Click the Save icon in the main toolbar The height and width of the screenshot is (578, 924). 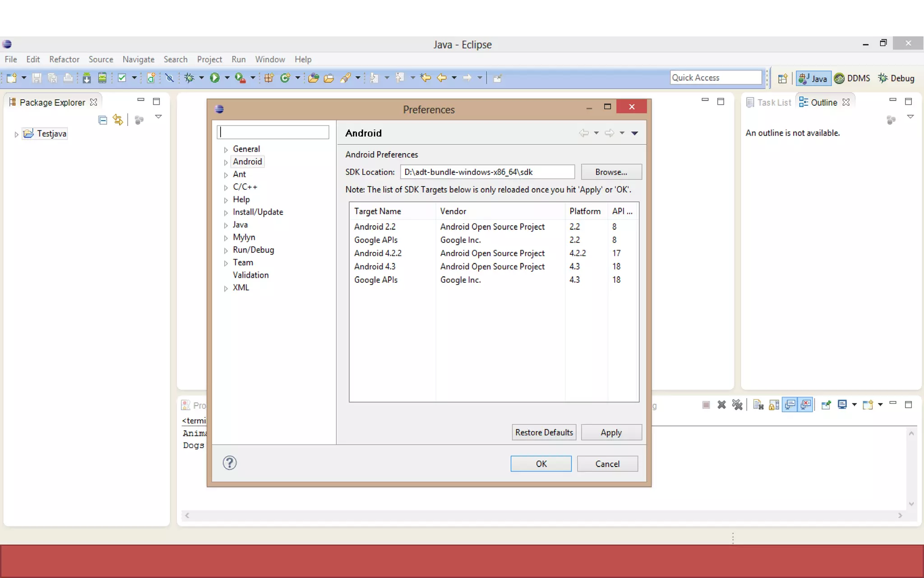click(37, 78)
